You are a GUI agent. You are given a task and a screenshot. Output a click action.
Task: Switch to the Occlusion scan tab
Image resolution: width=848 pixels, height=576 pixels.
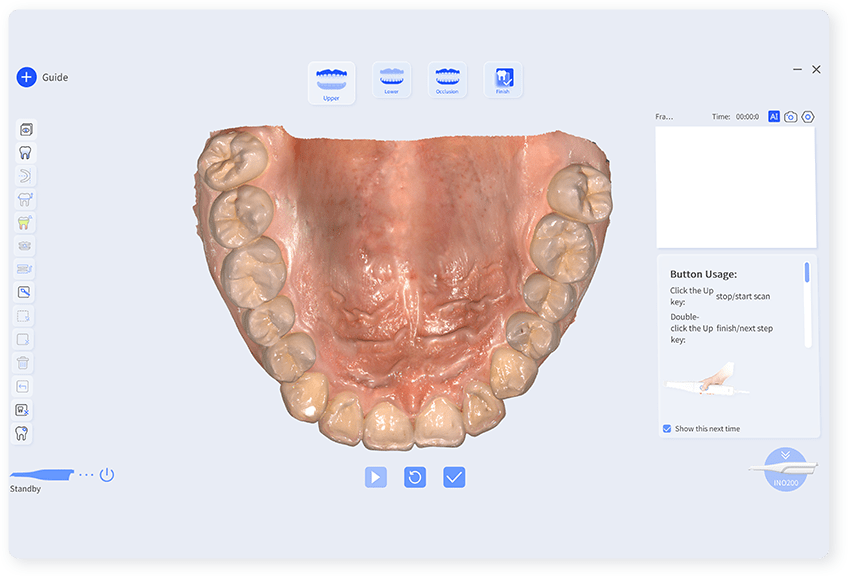point(447,80)
